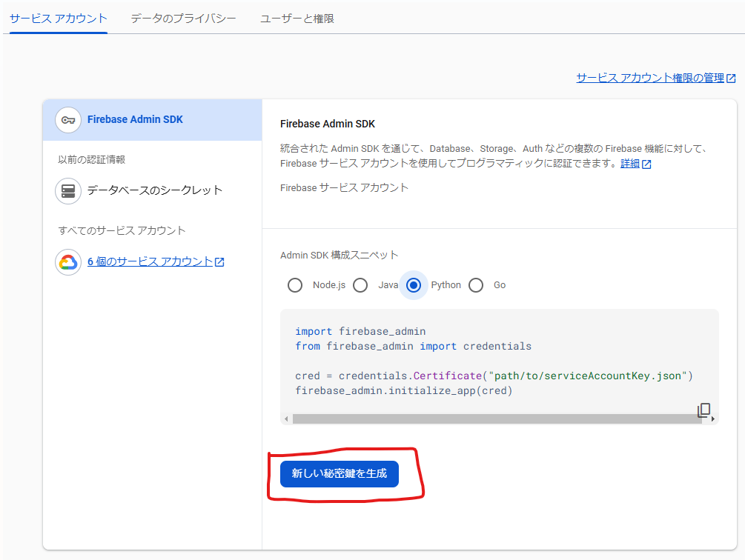Click the Firebase サービス アカウント text
The image size is (745, 560).
click(344, 188)
